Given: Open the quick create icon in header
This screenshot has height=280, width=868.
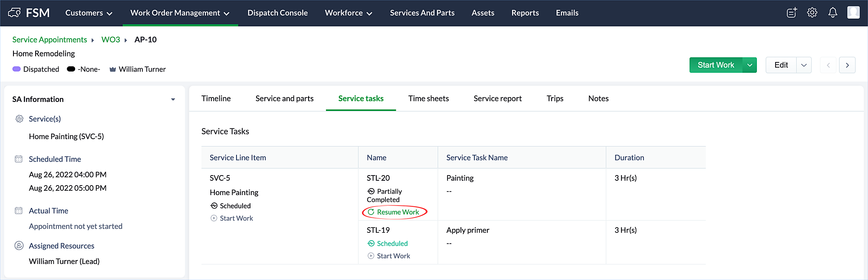Looking at the screenshot, I should pos(792,13).
